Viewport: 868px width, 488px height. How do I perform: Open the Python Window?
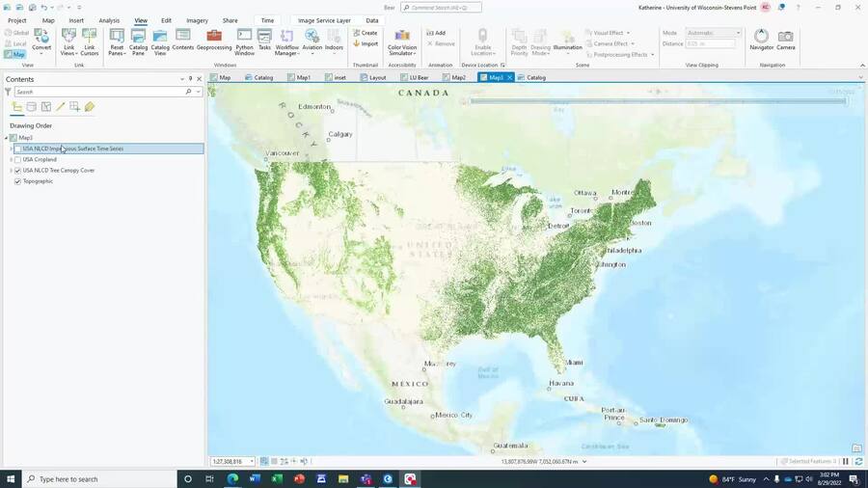point(244,39)
